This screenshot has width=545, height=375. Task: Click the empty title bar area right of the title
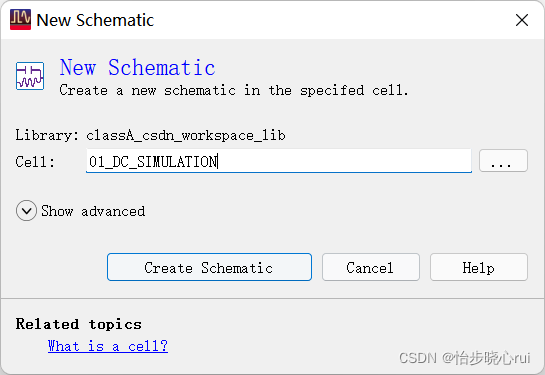pos(330,20)
